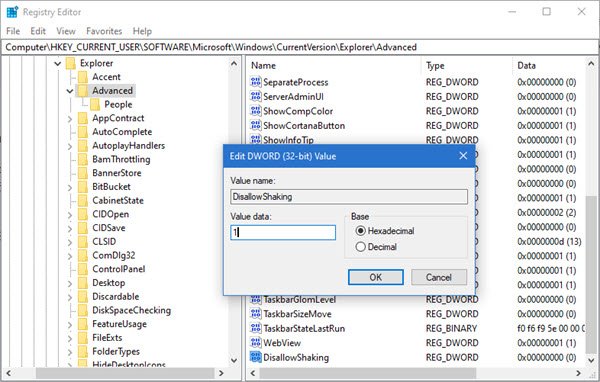Click the BamThrottling folder icon
This screenshot has height=382, width=600.
(x=83, y=159)
